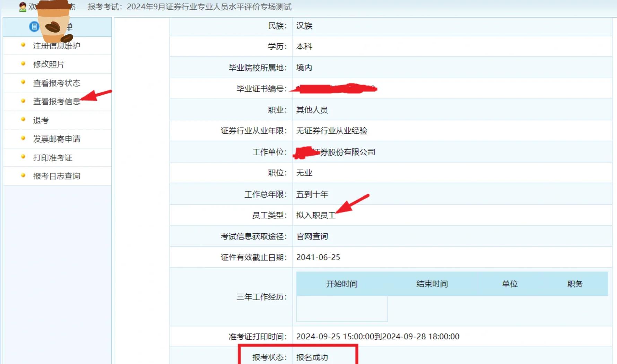Click the 开始时间 column header

point(341,284)
